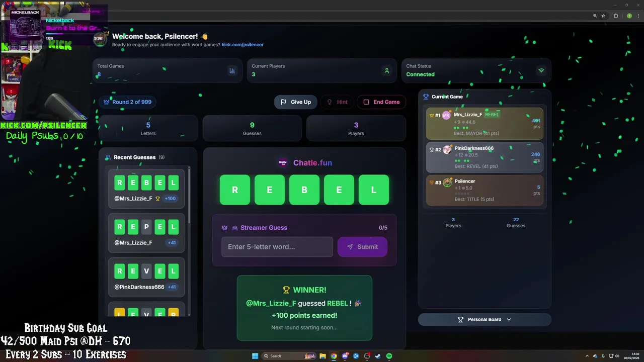Click the browser zoom magnifier icon

click(595, 16)
